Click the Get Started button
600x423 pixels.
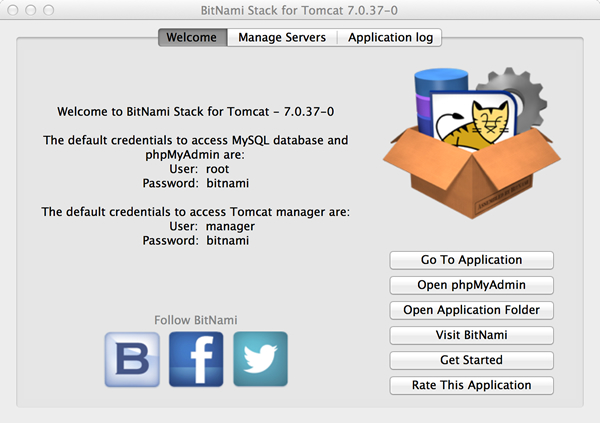471,360
